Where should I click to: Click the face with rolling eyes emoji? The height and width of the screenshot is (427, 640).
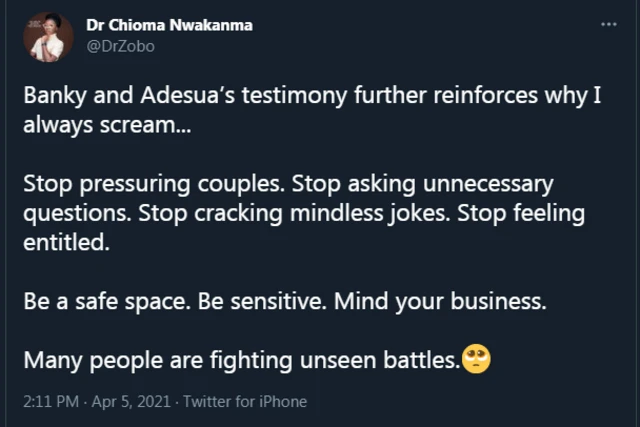pyautogui.click(x=476, y=359)
